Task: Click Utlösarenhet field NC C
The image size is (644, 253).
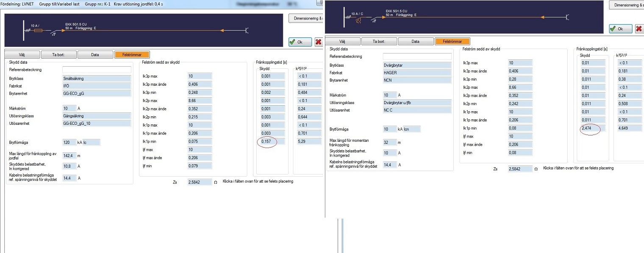Action: point(417,110)
